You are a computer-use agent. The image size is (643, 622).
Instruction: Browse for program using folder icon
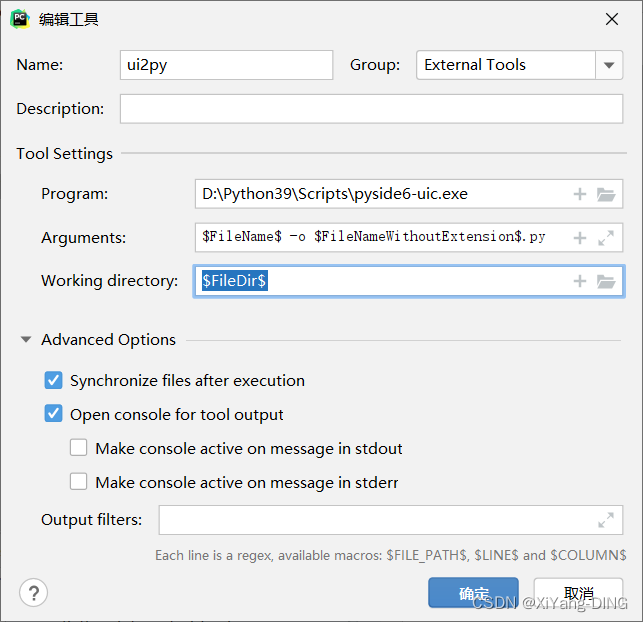606,194
